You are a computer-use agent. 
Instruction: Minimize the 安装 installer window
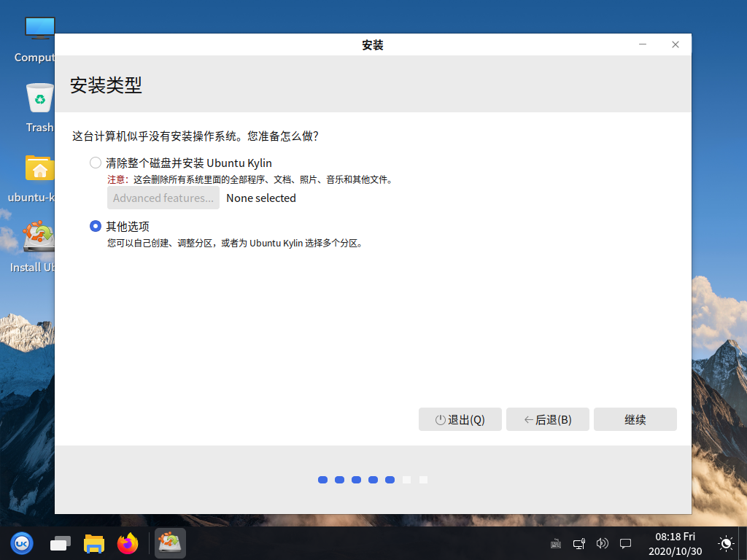pos(643,44)
